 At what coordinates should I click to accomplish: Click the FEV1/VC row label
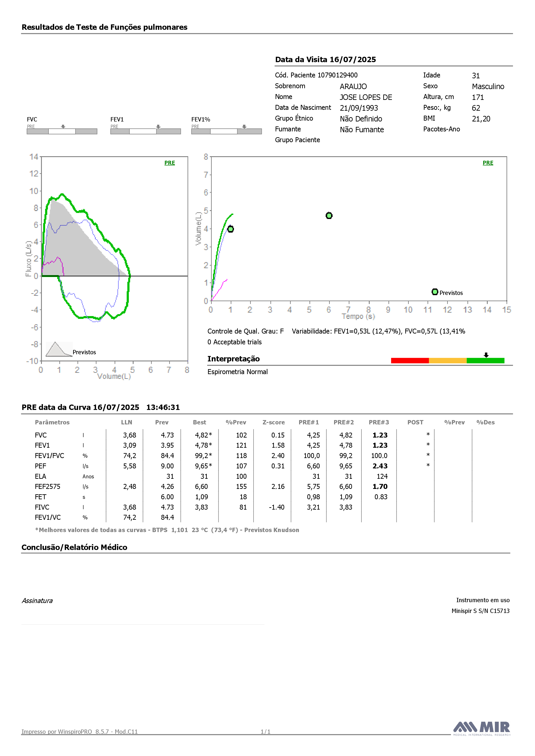48,518
